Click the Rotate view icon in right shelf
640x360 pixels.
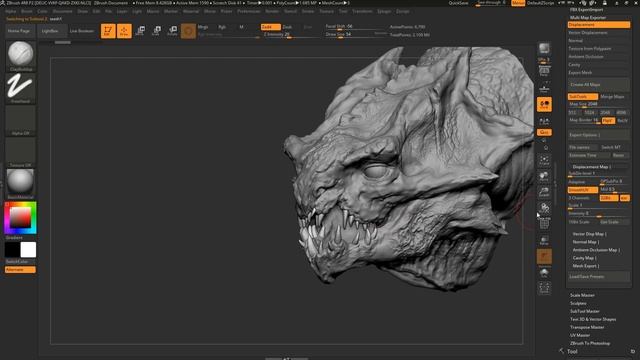tap(544, 208)
